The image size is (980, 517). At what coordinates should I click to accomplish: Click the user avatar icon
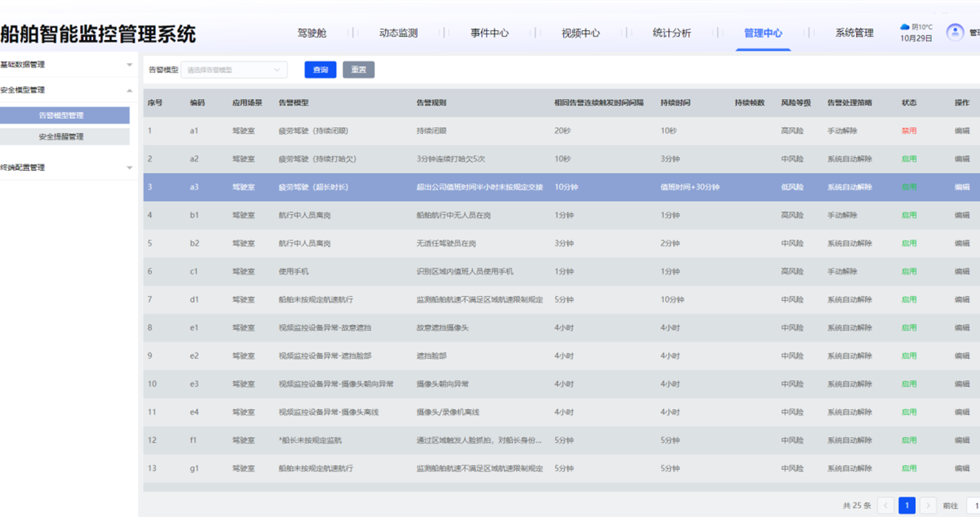tap(955, 33)
